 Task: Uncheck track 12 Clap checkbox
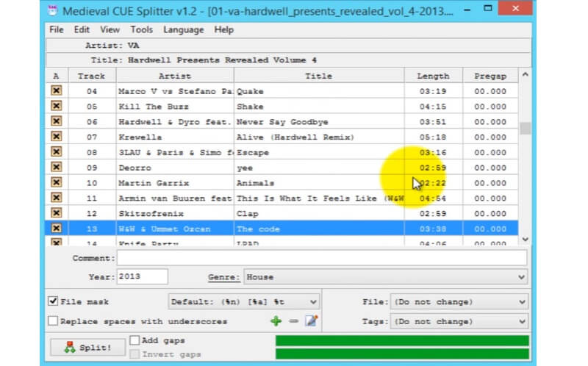click(x=57, y=213)
